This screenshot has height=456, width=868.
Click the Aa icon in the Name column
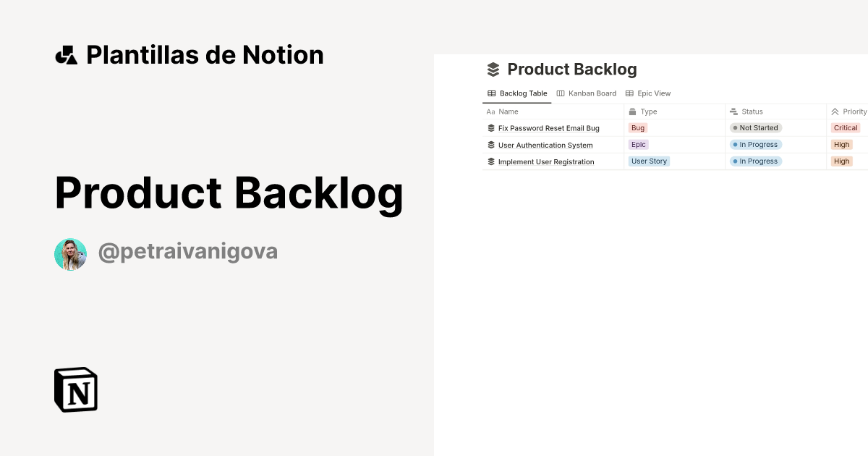click(x=490, y=111)
